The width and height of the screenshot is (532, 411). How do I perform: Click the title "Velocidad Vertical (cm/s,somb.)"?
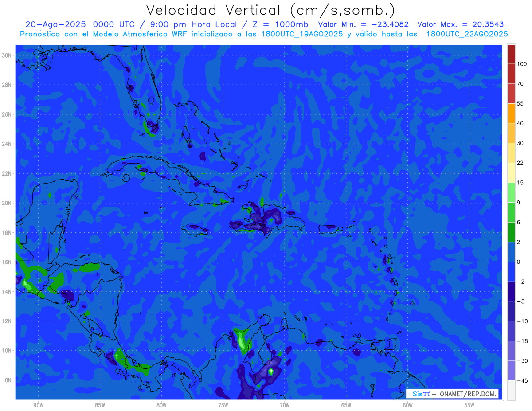[270, 10]
